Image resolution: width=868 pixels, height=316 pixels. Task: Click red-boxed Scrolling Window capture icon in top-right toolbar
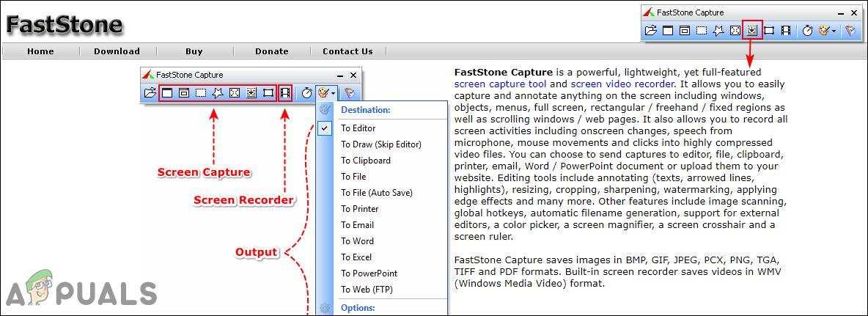point(752,31)
